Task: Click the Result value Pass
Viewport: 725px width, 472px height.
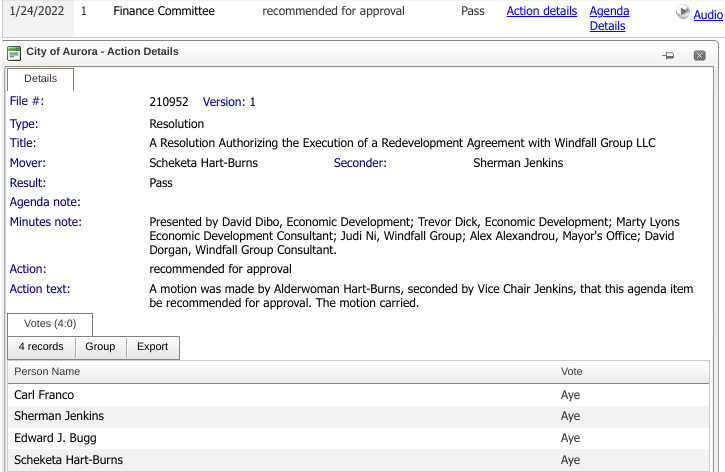Action: coord(161,183)
